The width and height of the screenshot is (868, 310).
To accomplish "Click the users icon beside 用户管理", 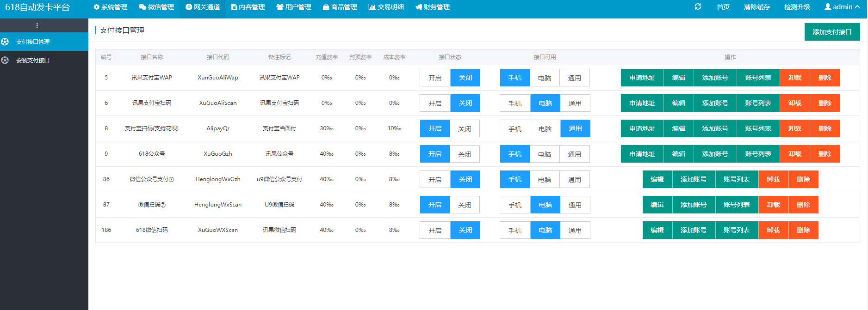I will tap(280, 7).
